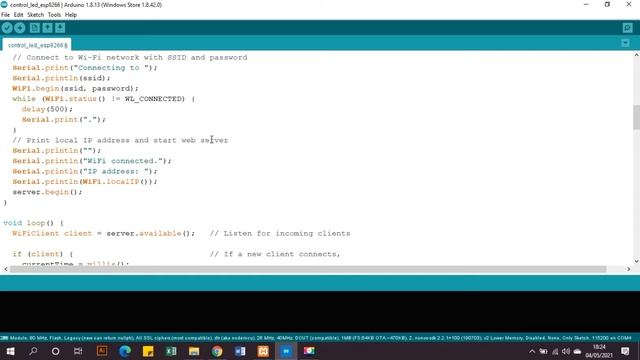Screen dimensions: 640x360
Task: Launch Microsoft Edge from taskbar
Action: pyautogui.click(x=125, y=351)
